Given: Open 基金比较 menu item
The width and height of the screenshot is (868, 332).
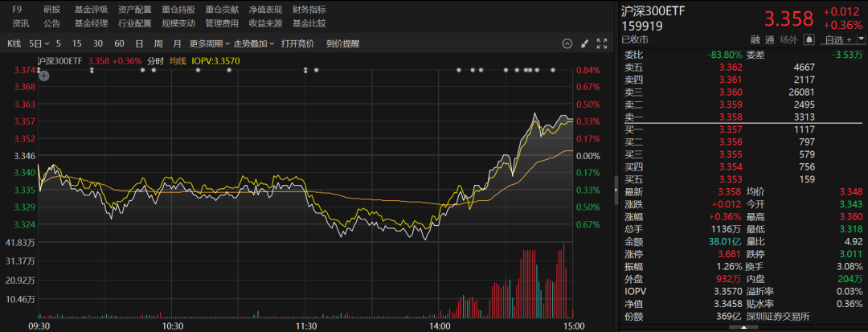Looking at the screenshot, I should click(309, 23).
